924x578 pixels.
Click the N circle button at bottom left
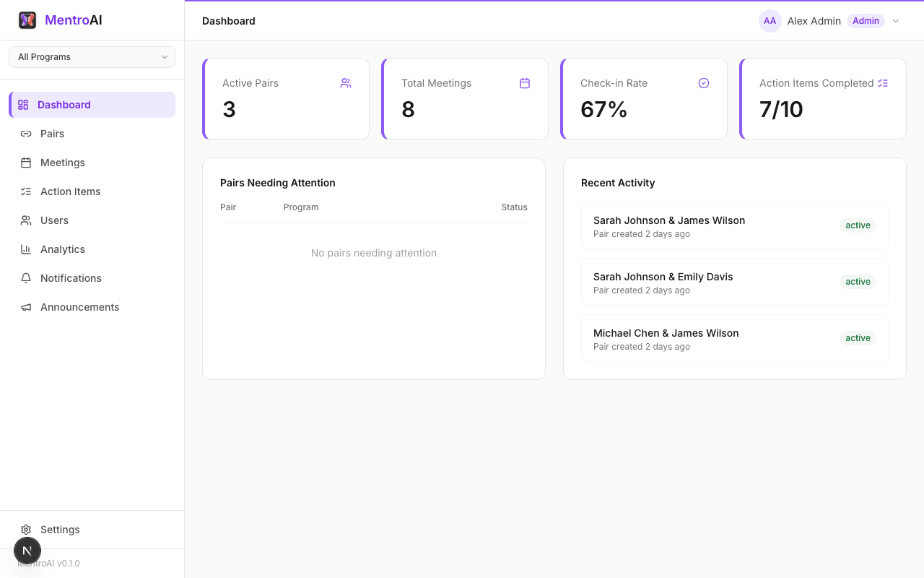pos(27,551)
